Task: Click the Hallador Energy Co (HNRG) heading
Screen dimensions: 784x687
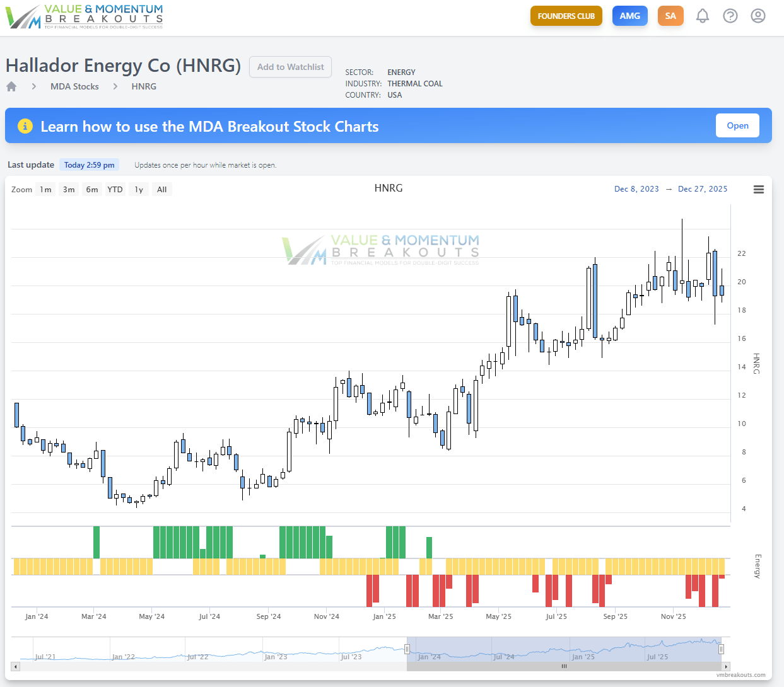Action: tap(123, 66)
